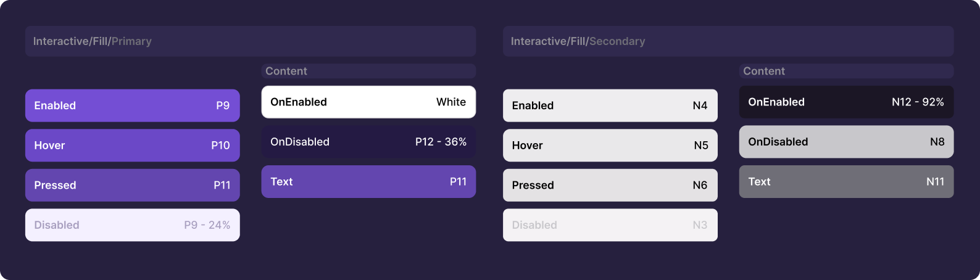Click the OnEnabled White swatch
The height and width of the screenshot is (280, 980).
point(368,102)
